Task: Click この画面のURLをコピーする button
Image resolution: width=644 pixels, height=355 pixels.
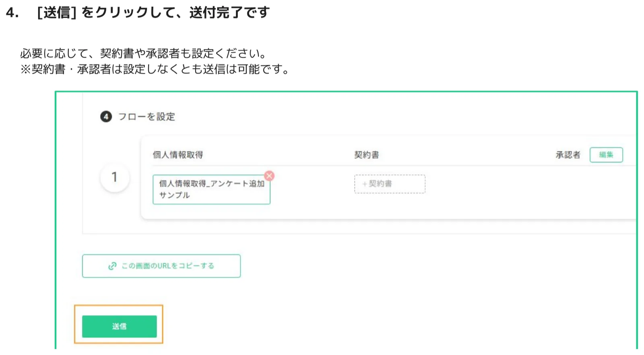Action: pos(161,266)
